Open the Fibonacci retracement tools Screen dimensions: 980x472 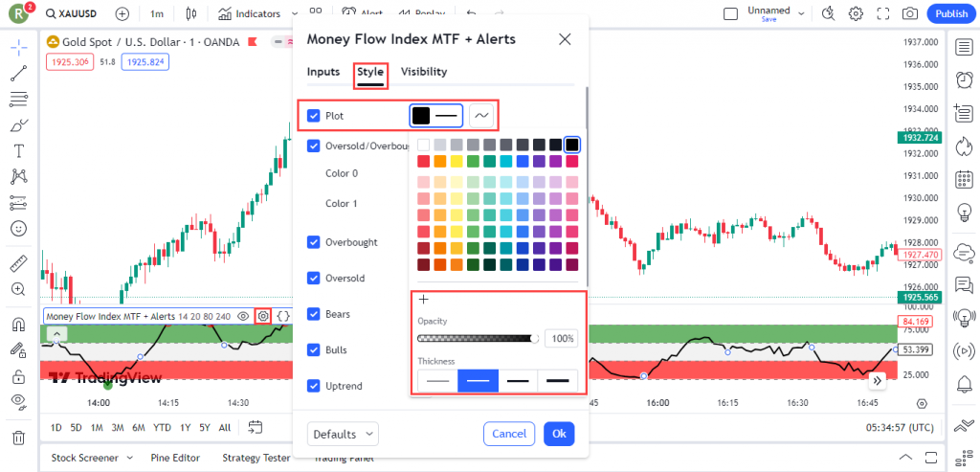tap(19, 99)
